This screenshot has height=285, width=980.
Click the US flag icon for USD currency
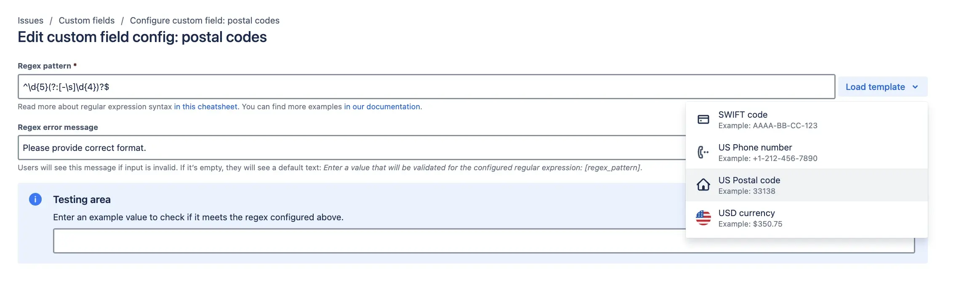tap(703, 218)
